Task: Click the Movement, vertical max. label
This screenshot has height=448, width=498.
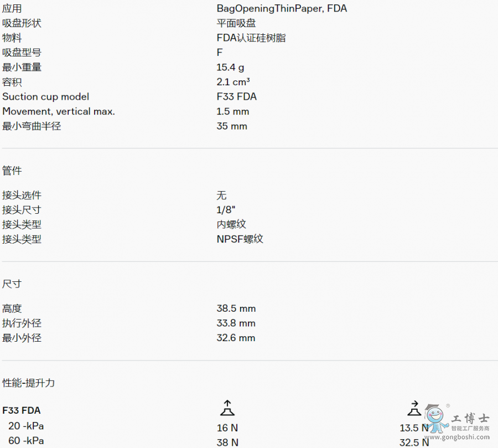Action: (x=59, y=111)
